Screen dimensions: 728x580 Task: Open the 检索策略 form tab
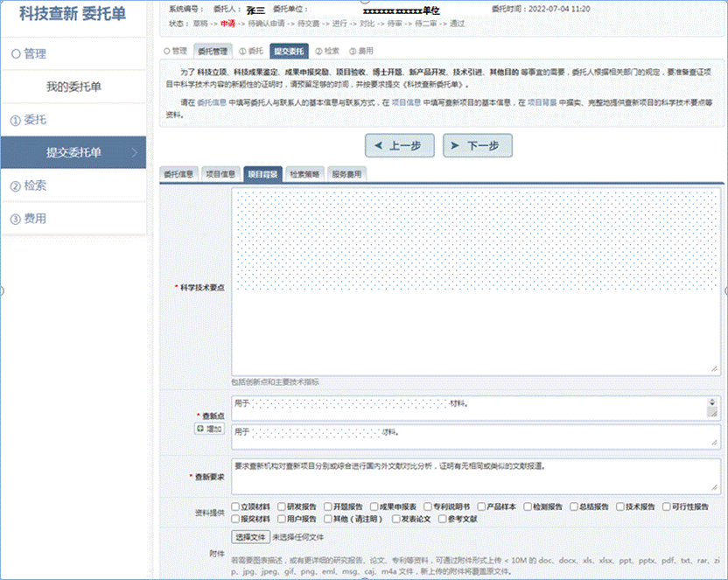coord(304,174)
